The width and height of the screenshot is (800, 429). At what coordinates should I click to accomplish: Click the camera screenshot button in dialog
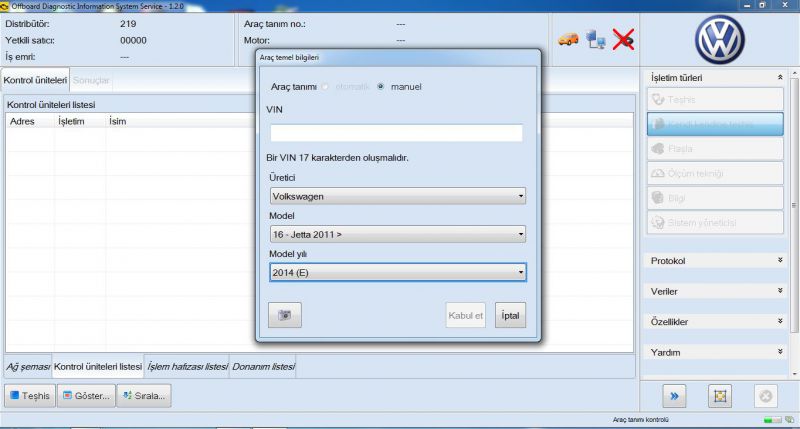click(285, 315)
